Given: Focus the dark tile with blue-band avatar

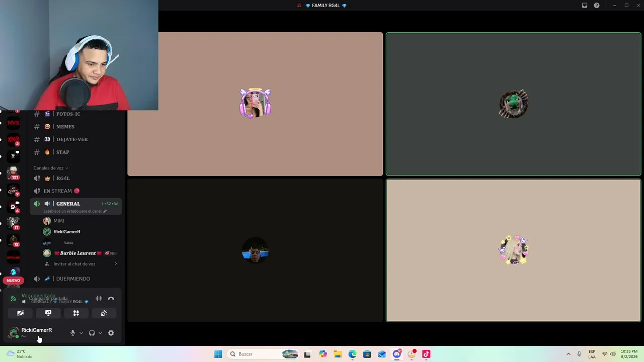Looking at the screenshot, I should [255, 250].
